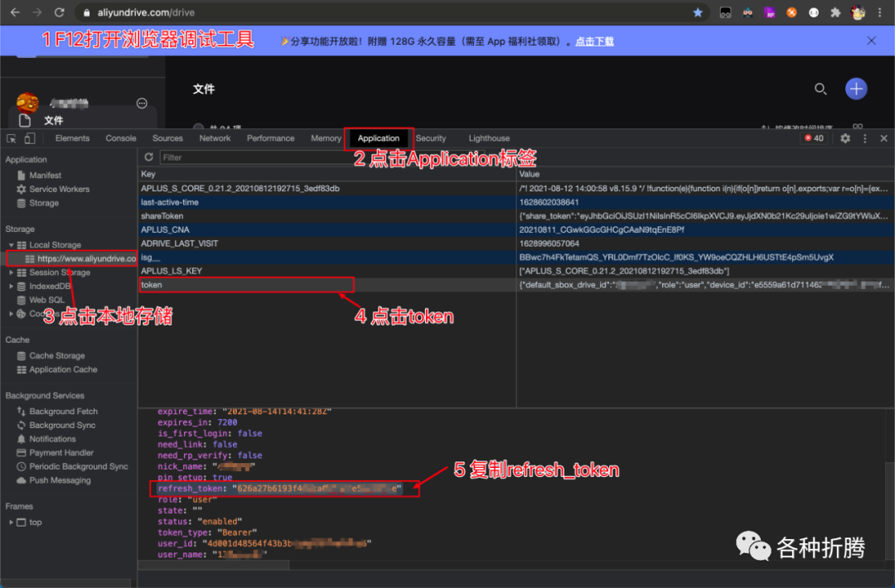Screen dimensions: 895x588
Task: Switch to the Memory tab
Action: click(326, 138)
